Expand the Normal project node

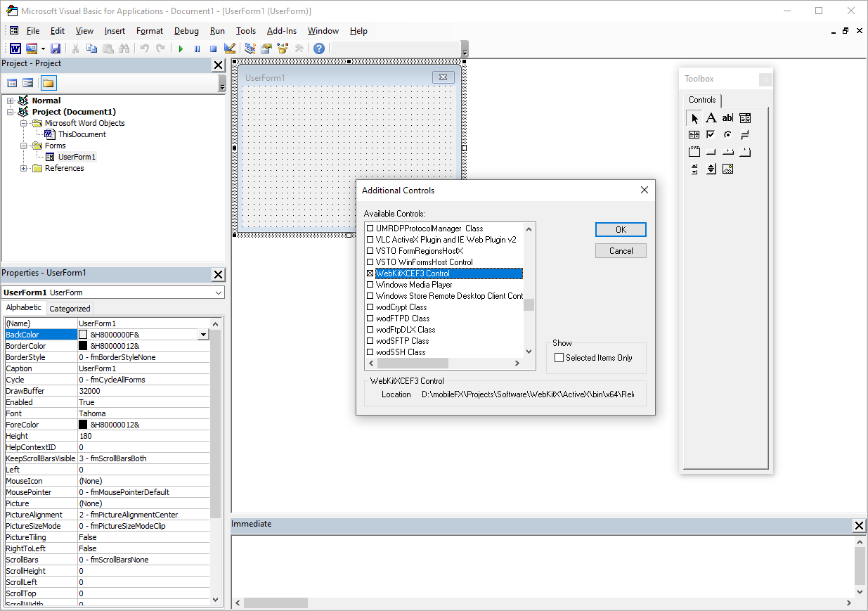11,101
